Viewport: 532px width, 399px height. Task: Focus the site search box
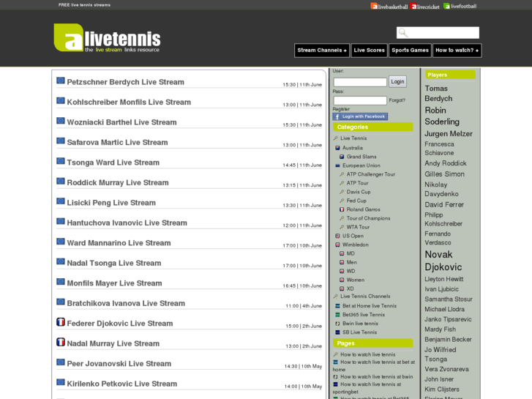click(438, 33)
